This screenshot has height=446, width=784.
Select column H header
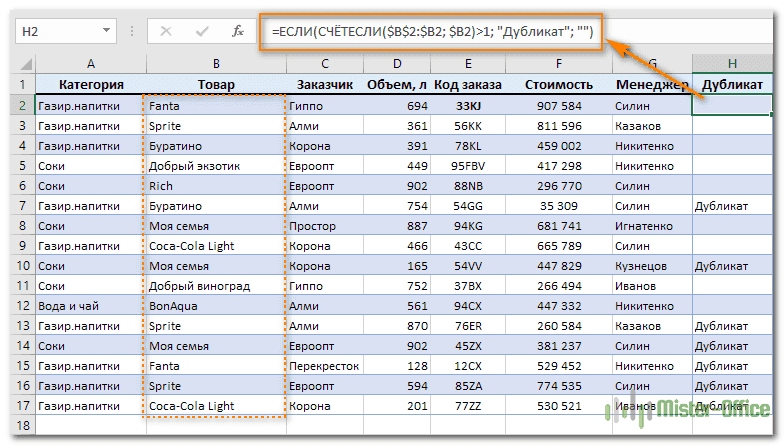tap(732, 65)
